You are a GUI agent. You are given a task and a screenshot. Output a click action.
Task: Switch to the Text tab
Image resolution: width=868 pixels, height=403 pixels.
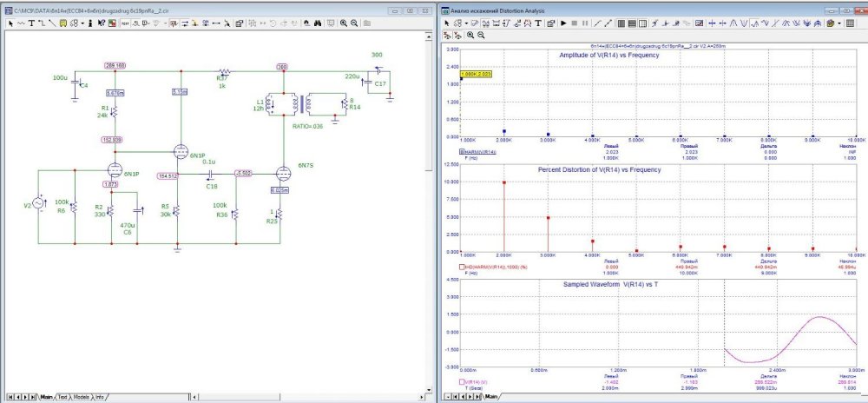point(62,397)
